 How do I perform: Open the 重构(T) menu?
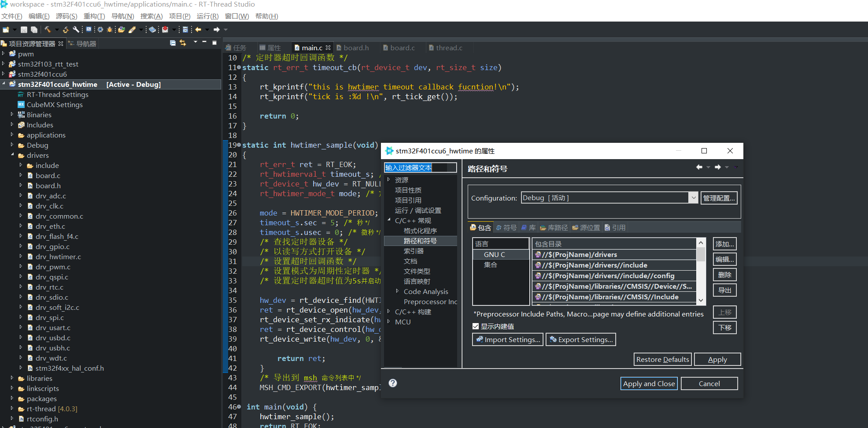pyautogui.click(x=94, y=16)
